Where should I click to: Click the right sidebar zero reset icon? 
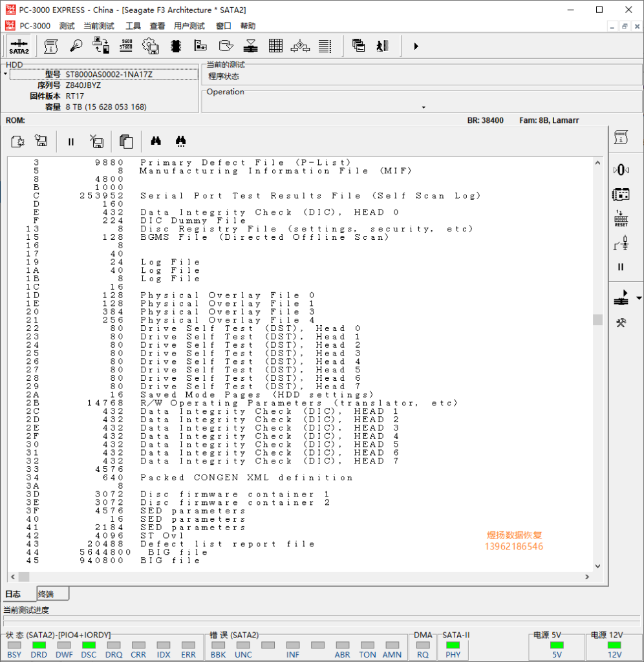pos(621,170)
